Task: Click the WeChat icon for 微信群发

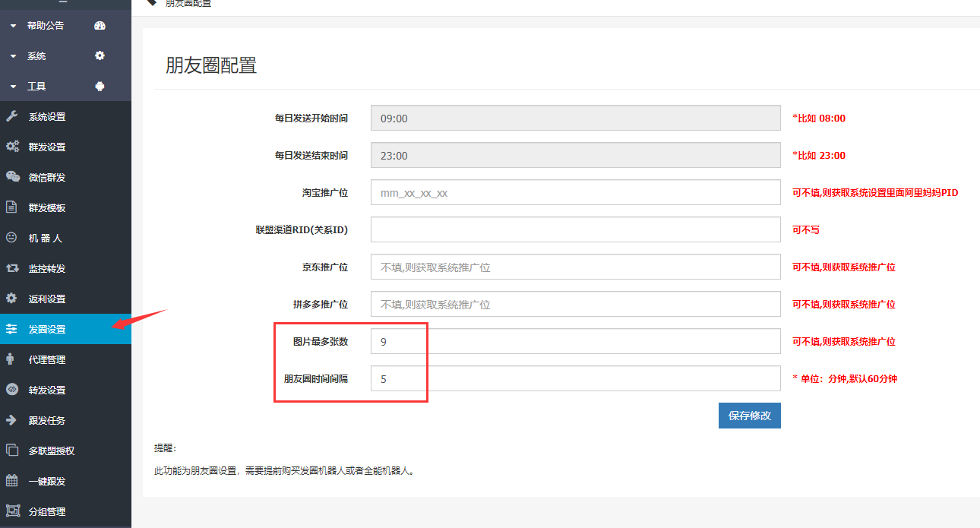Action: pos(12,177)
